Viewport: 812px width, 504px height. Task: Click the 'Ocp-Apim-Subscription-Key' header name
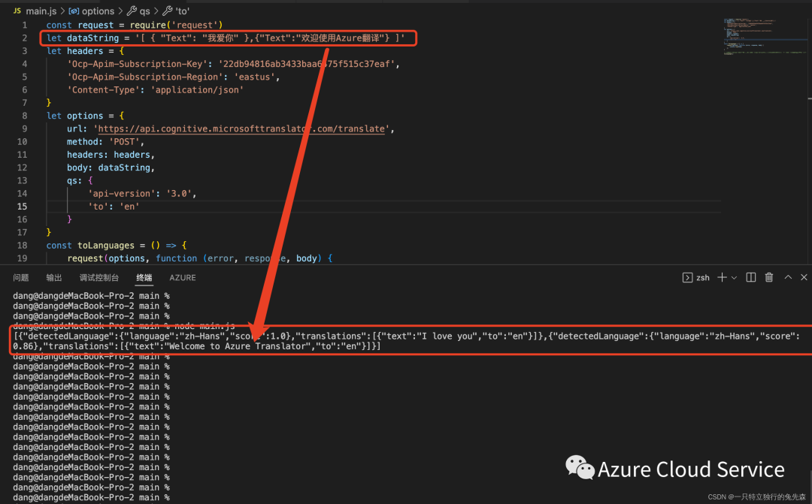pyautogui.click(x=138, y=64)
